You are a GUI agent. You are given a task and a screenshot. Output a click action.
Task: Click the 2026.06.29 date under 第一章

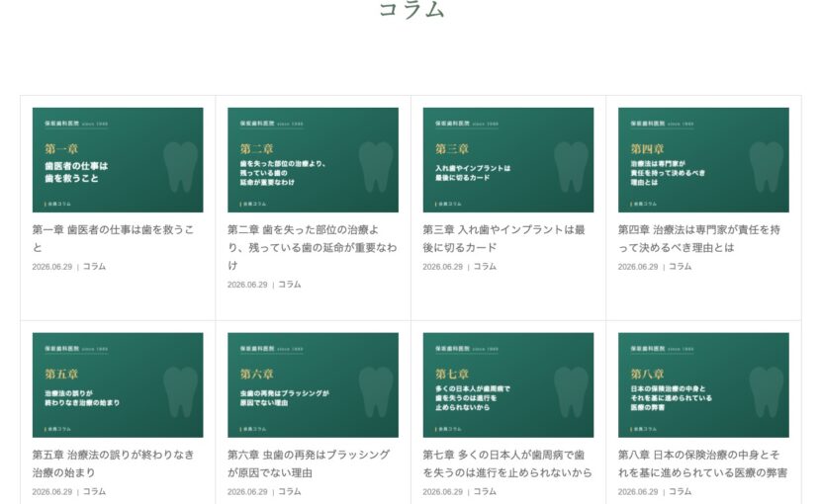click(x=52, y=267)
